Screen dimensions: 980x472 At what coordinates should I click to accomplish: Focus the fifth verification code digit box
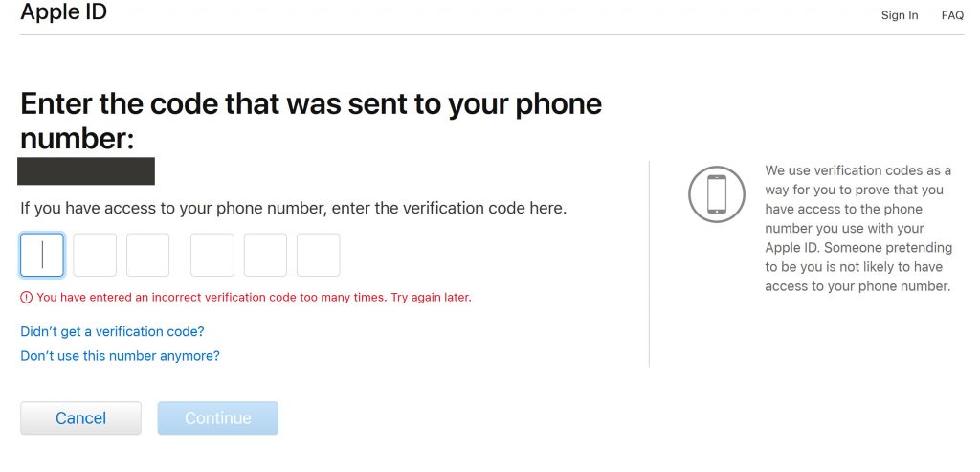pos(266,255)
